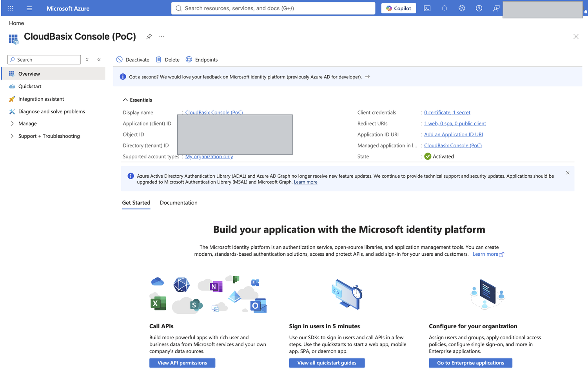Open the hamburger portal menu
The width and height of the screenshot is (588, 373).
(x=29, y=8)
